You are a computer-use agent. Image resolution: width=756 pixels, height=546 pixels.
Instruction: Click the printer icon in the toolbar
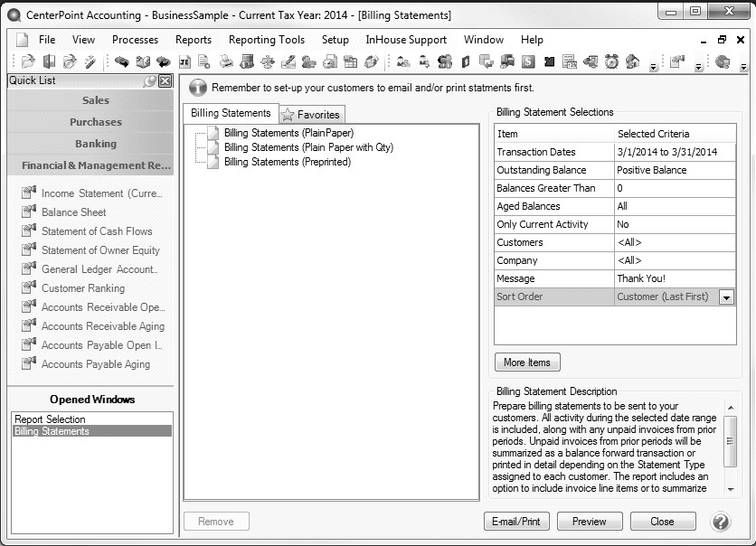[x=225, y=62]
